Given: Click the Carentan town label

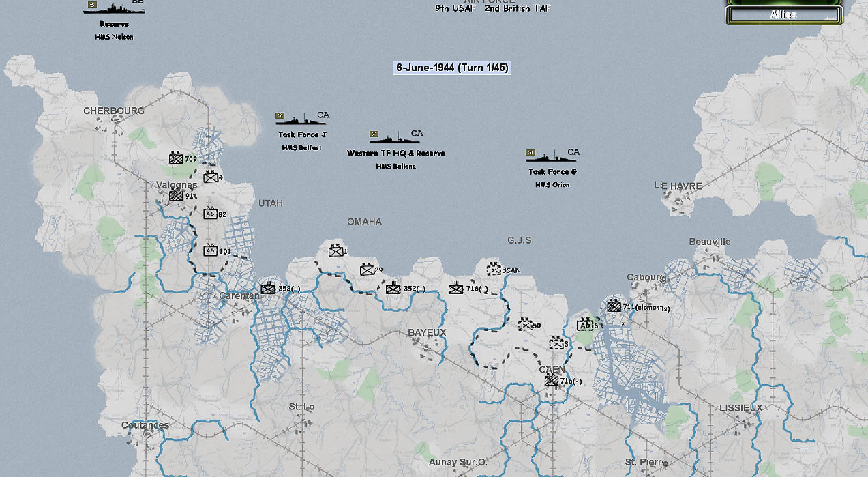Looking at the screenshot, I should click(239, 296).
